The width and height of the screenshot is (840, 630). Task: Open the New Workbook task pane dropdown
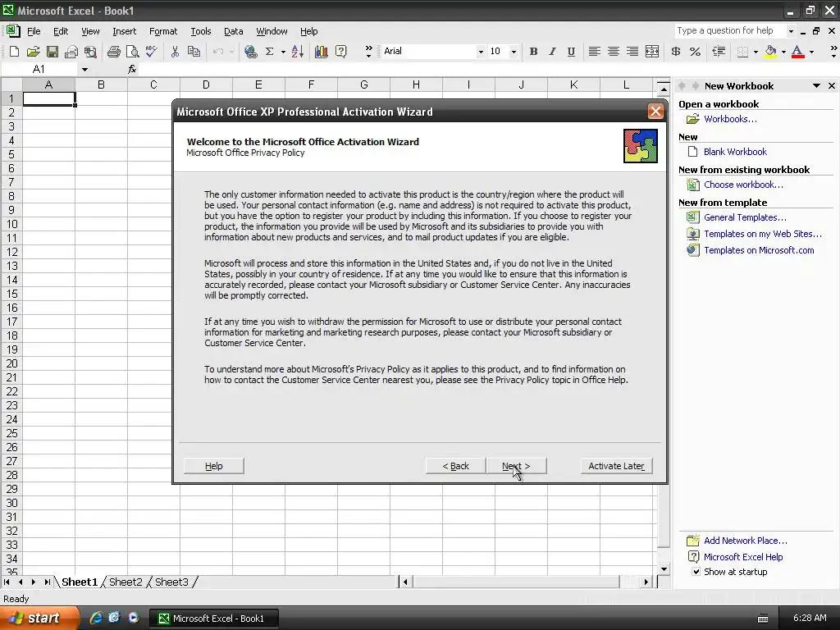pyautogui.click(x=816, y=85)
